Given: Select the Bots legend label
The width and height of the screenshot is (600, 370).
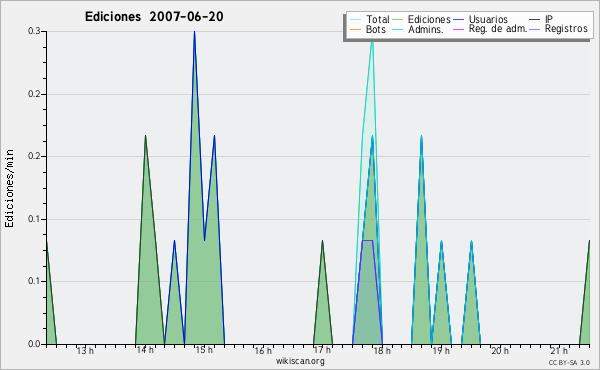Looking at the screenshot, I should pos(376,29).
